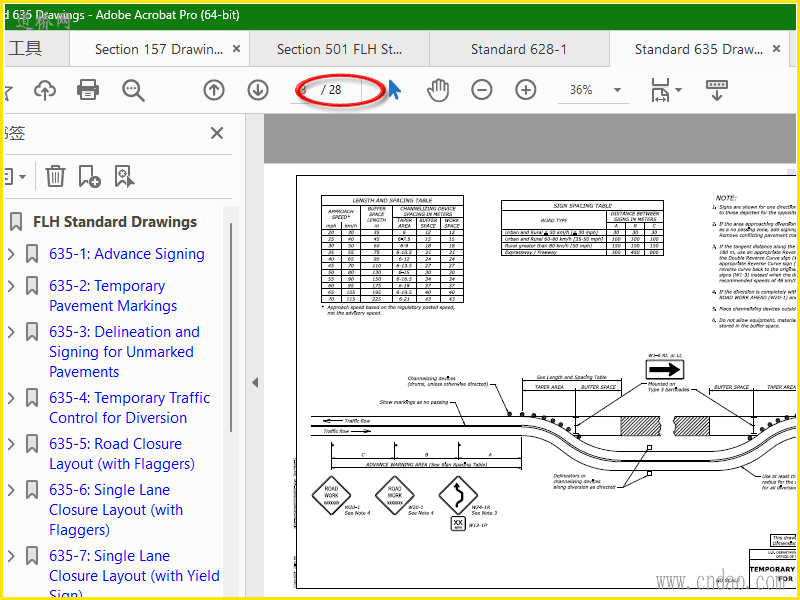Click the bookmark icon beside 635-4 entry

click(32, 397)
